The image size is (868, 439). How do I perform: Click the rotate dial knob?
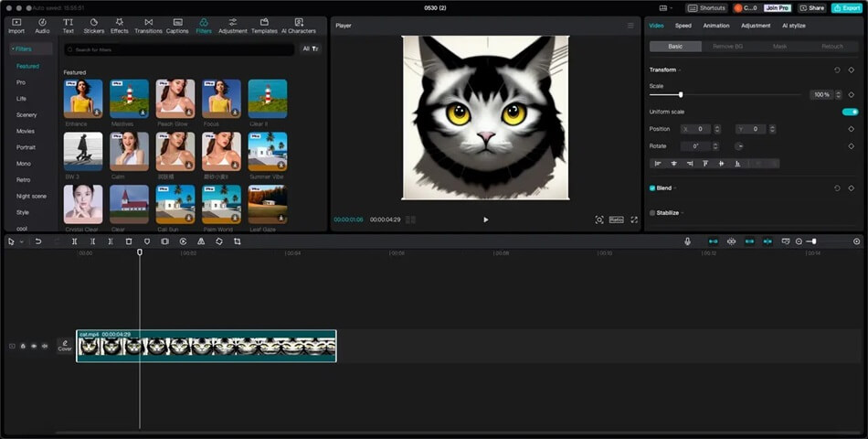pos(739,146)
